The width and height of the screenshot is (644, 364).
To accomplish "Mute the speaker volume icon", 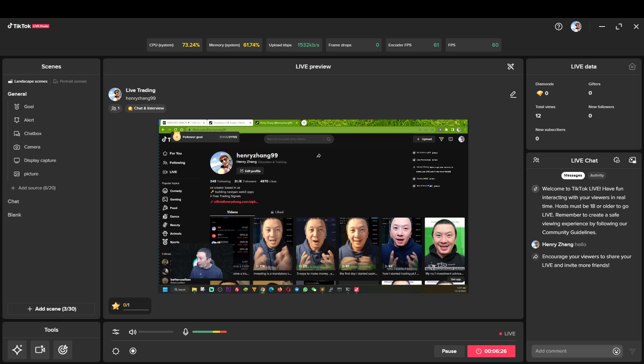I will [133, 332].
